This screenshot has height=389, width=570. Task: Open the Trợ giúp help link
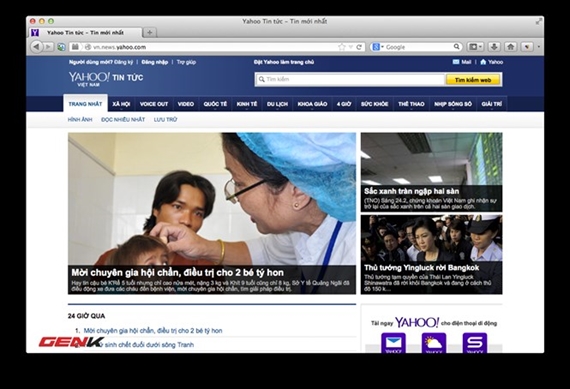tap(186, 62)
